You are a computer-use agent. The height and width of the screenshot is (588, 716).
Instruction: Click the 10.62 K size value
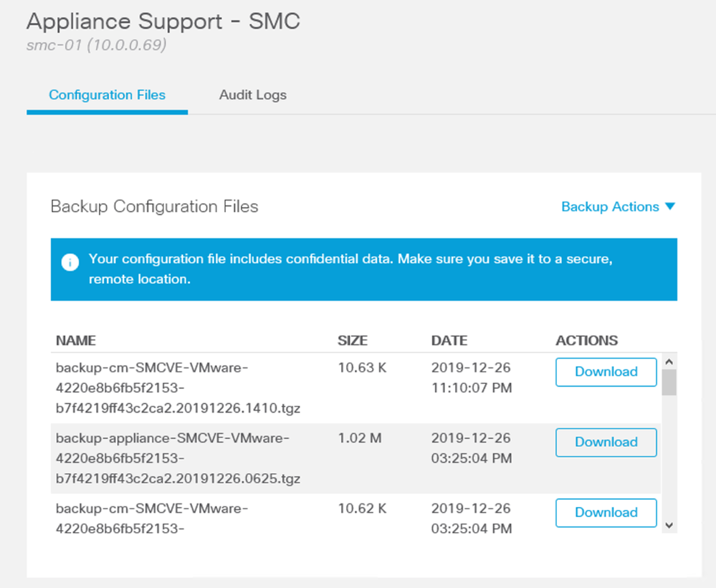pos(362,509)
